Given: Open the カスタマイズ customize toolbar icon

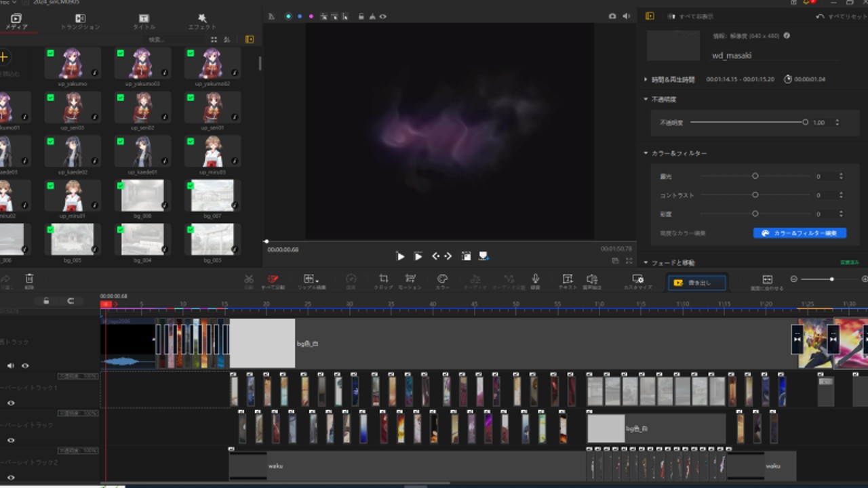Looking at the screenshot, I should coord(637,281).
